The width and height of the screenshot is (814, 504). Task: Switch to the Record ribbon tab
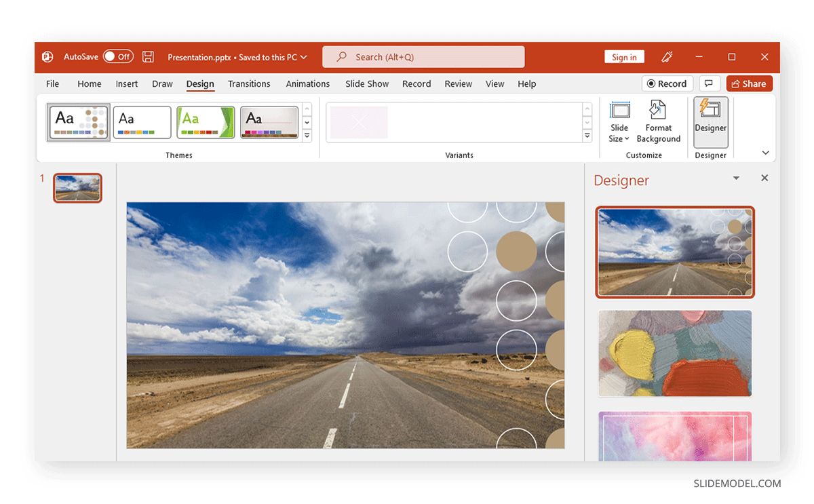(416, 83)
